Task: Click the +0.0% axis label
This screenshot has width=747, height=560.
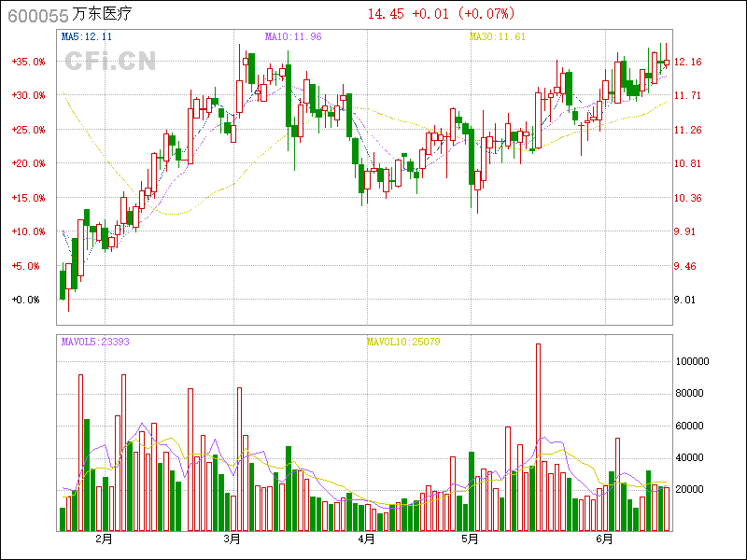Action: (x=25, y=300)
